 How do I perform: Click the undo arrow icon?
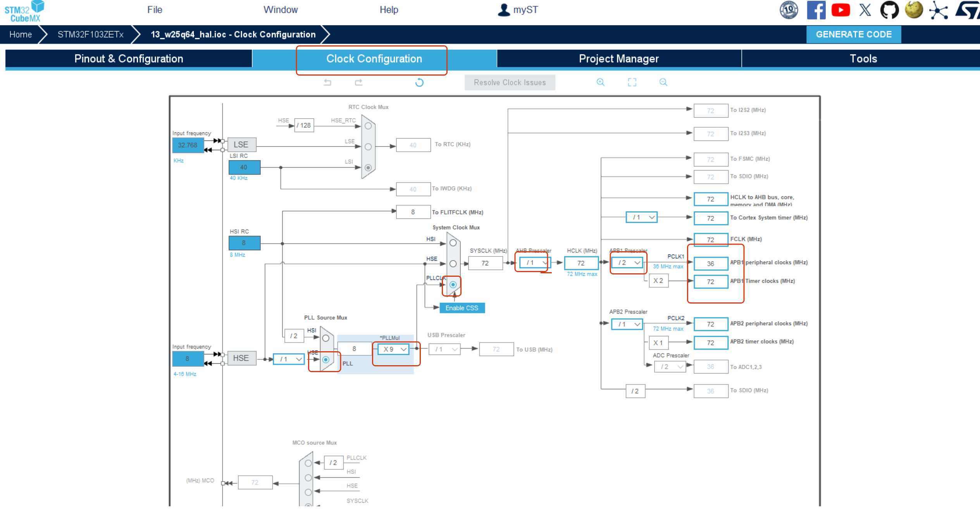point(327,82)
